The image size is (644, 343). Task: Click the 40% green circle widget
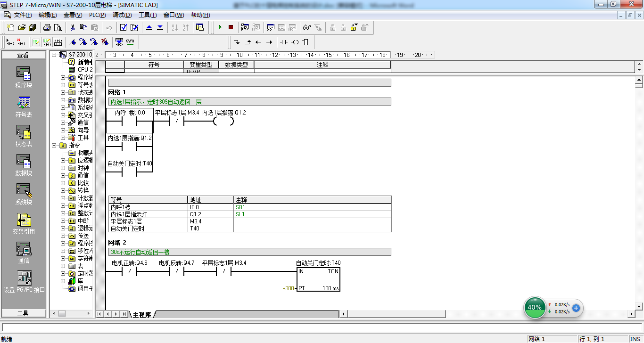535,308
